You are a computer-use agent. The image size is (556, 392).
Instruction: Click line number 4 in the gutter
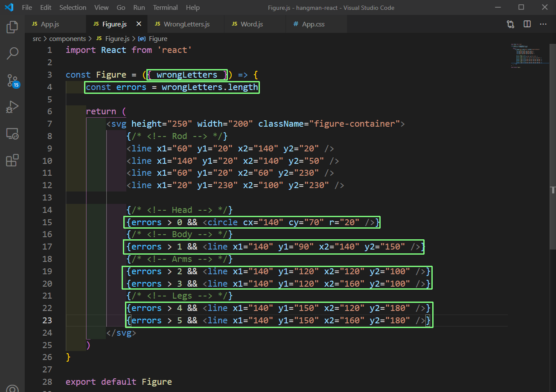point(49,87)
